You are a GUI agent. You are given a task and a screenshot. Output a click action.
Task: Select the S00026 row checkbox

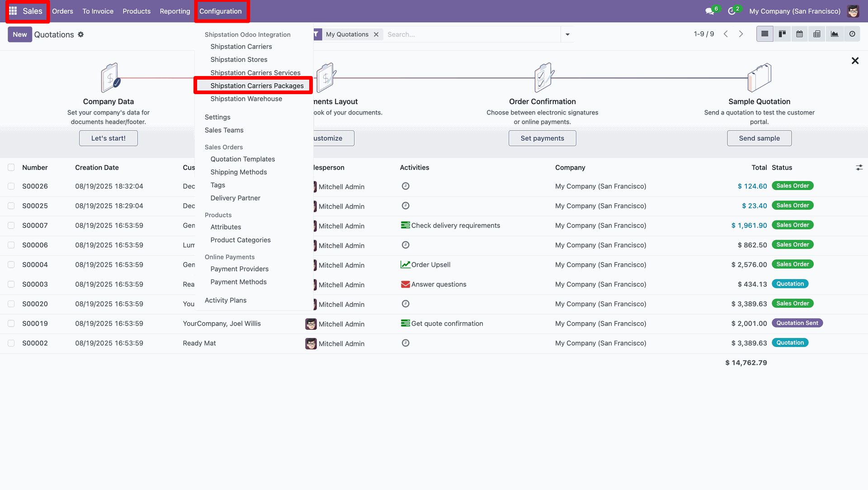click(11, 186)
